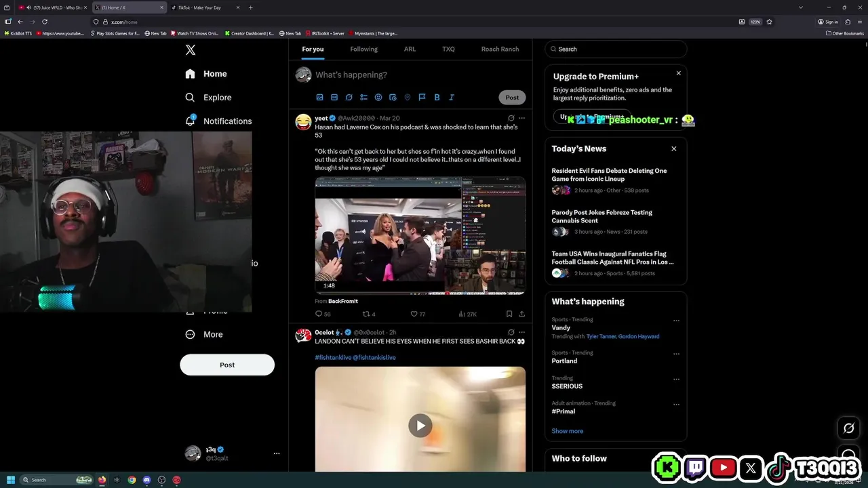Screen dimensions: 868x488
Task: Open the Home page from the sidebar
Action: [206, 74]
